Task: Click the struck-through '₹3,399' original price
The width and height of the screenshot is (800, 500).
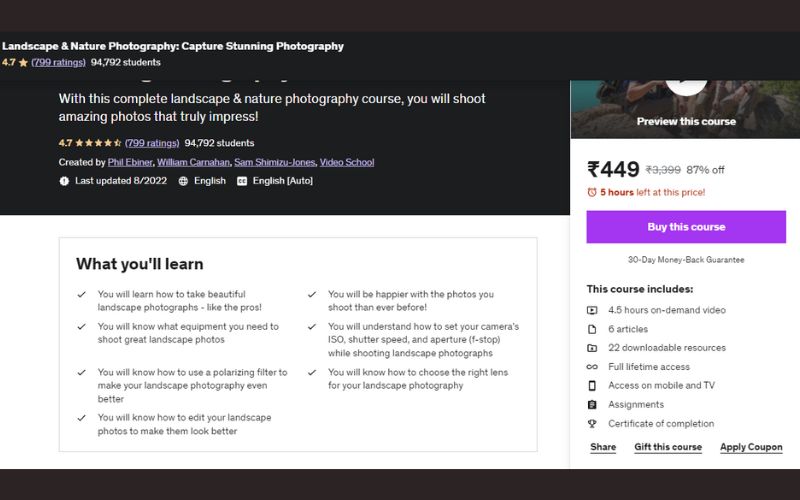Action: point(663,170)
